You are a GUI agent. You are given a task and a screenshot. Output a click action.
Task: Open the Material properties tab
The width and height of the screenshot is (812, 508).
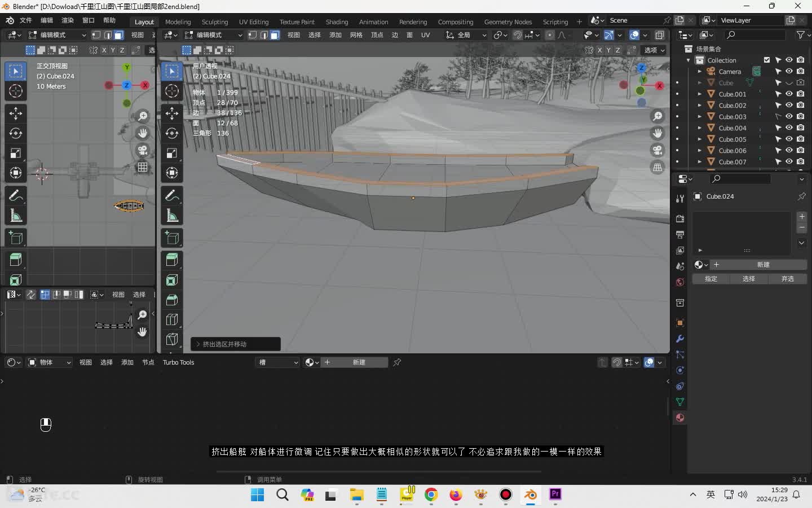tap(680, 418)
